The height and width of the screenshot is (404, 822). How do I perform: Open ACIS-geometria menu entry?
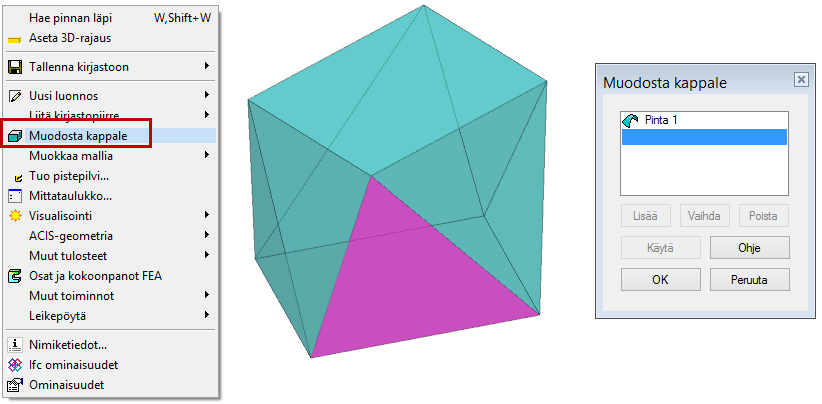(111, 236)
